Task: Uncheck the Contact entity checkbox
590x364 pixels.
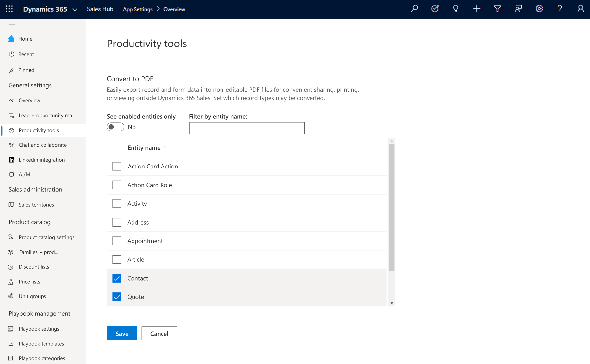Action: pos(117,278)
